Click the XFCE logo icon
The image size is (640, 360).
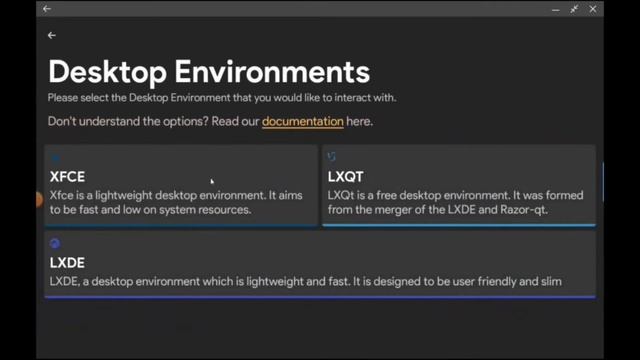56,158
